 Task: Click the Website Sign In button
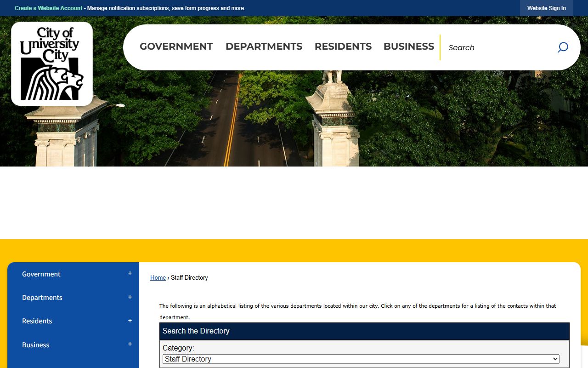547,8
